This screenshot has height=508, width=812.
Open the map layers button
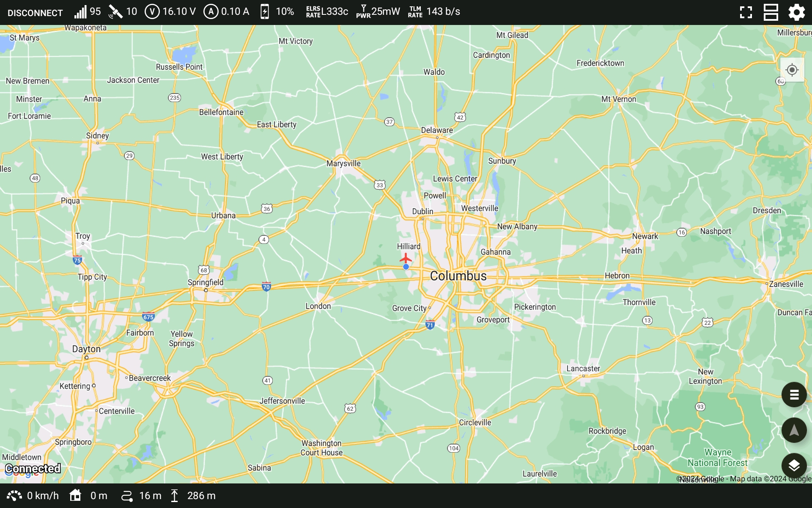(x=794, y=466)
